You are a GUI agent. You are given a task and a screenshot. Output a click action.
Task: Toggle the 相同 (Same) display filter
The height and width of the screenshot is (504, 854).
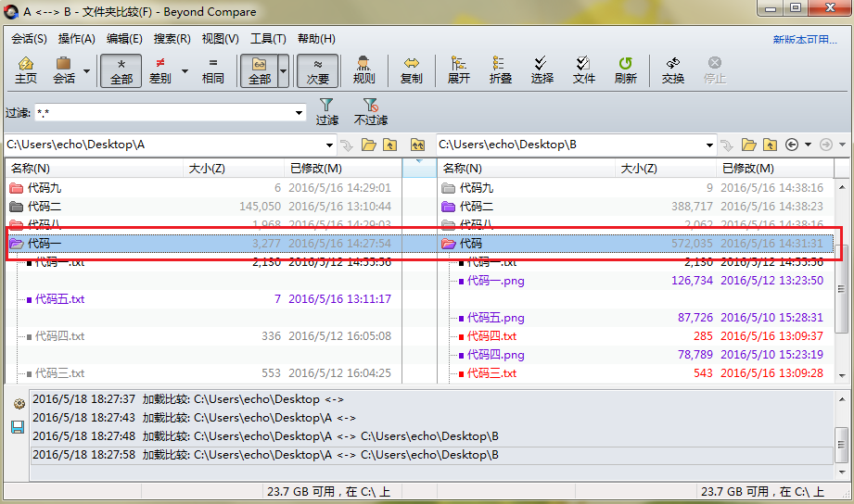click(x=212, y=70)
